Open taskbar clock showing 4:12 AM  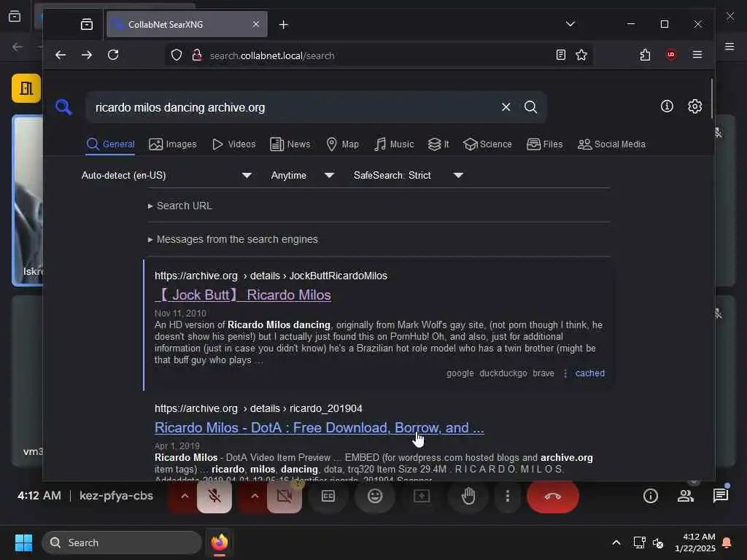pos(695,542)
